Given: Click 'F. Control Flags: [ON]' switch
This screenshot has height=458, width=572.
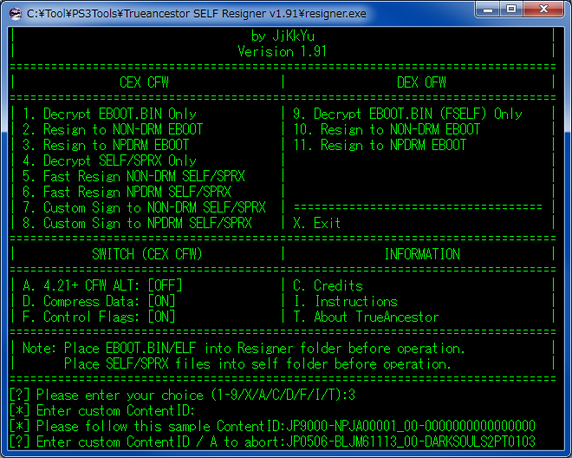Looking at the screenshot, I should [x=98, y=317].
